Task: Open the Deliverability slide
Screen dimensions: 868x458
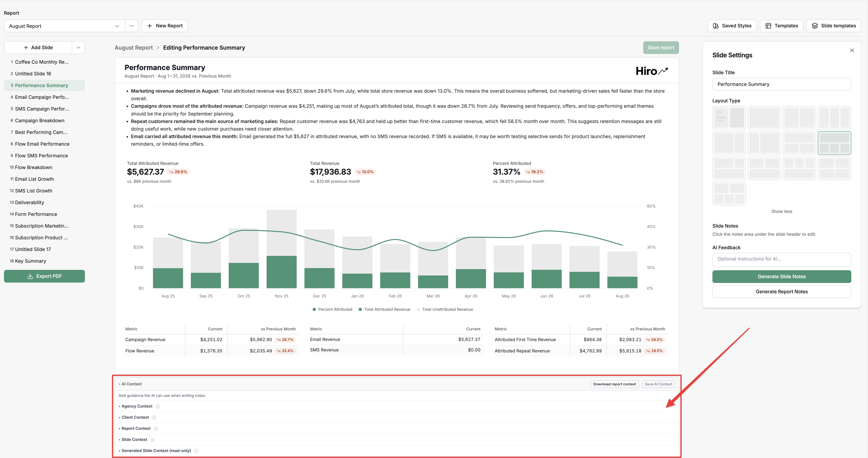Action: pyautogui.click(x=44, y=203)
